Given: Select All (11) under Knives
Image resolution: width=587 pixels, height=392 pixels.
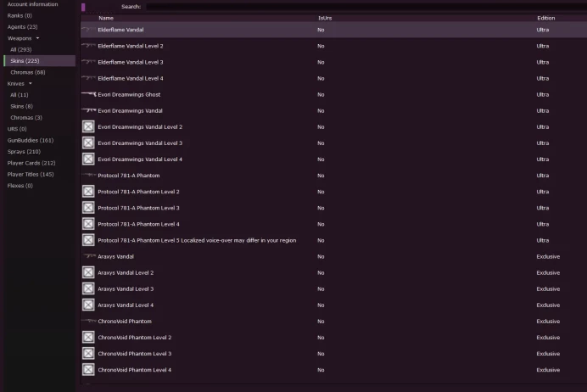Looking at the screenshot, I should pyautogui.click(x=20, y=95).
